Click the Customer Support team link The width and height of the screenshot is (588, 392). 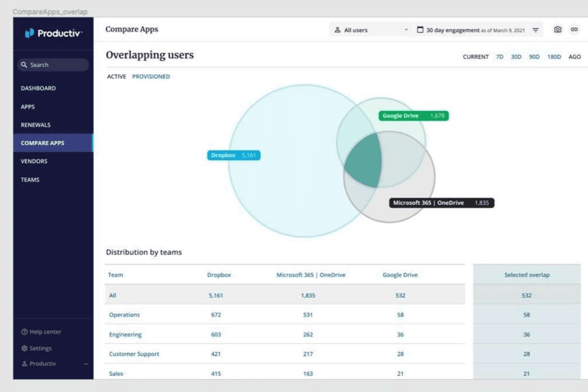click(x=134, y=354)
